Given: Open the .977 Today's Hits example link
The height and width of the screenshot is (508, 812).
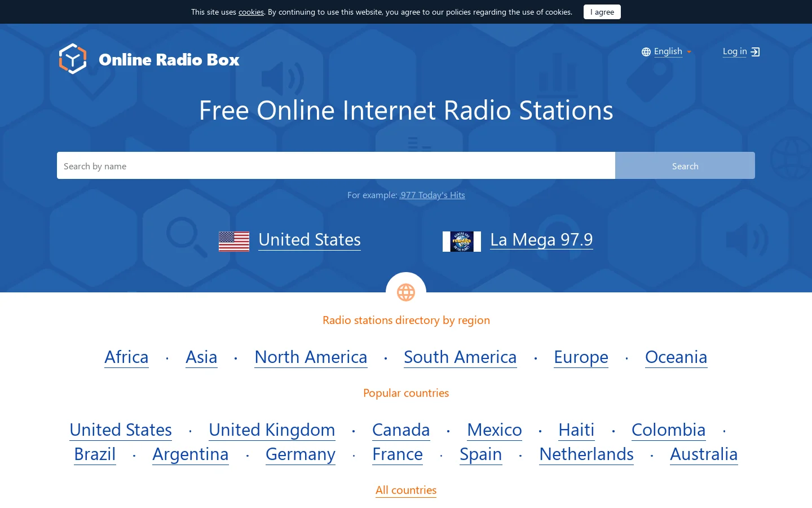Looking at the screenshot, I should pyautogui.click(x=433, y=195).
